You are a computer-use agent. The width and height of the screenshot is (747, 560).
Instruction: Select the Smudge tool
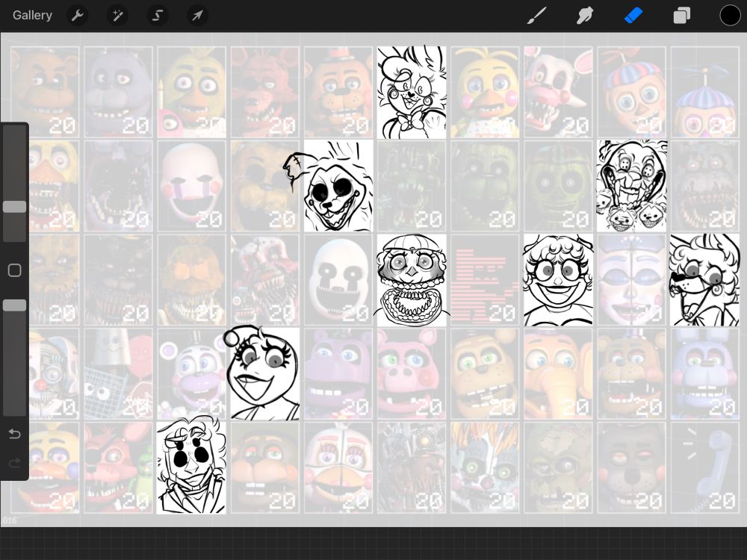(x=585, y=16)
